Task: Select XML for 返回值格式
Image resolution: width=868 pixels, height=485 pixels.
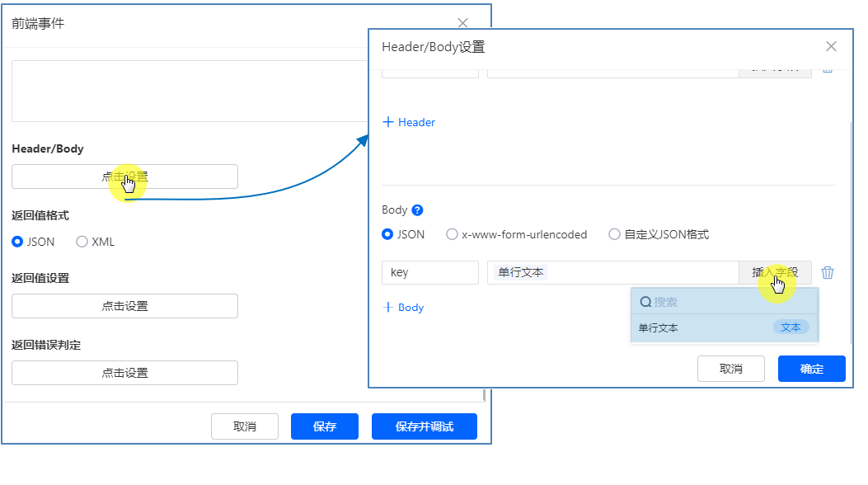Action: click(82, 242)
